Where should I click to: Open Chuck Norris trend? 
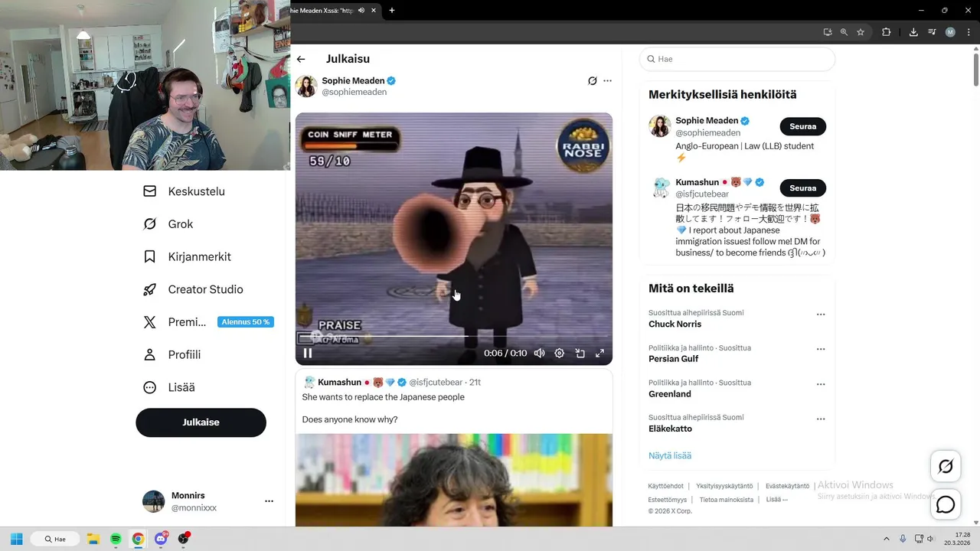pyautogui.click(x=675, y=324)
